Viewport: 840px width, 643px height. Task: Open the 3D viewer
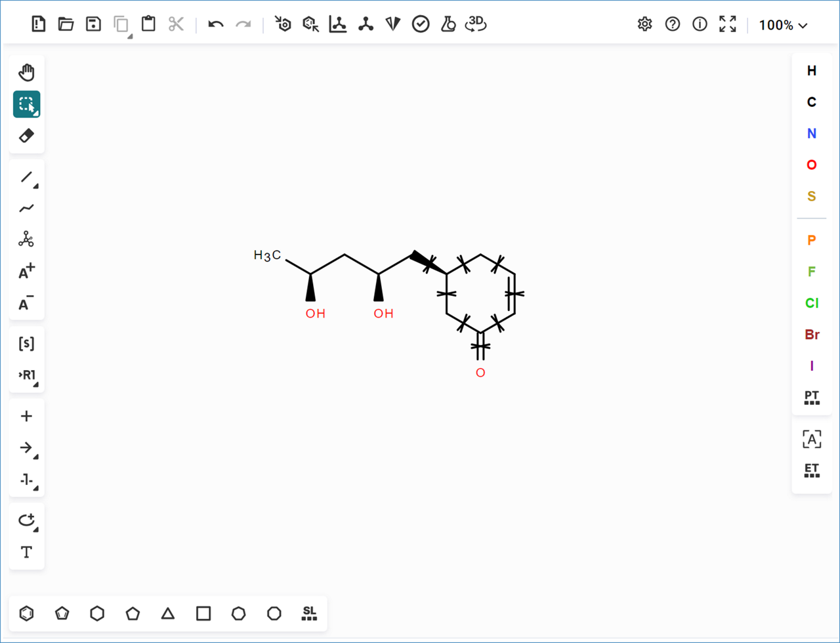[475, 24]
